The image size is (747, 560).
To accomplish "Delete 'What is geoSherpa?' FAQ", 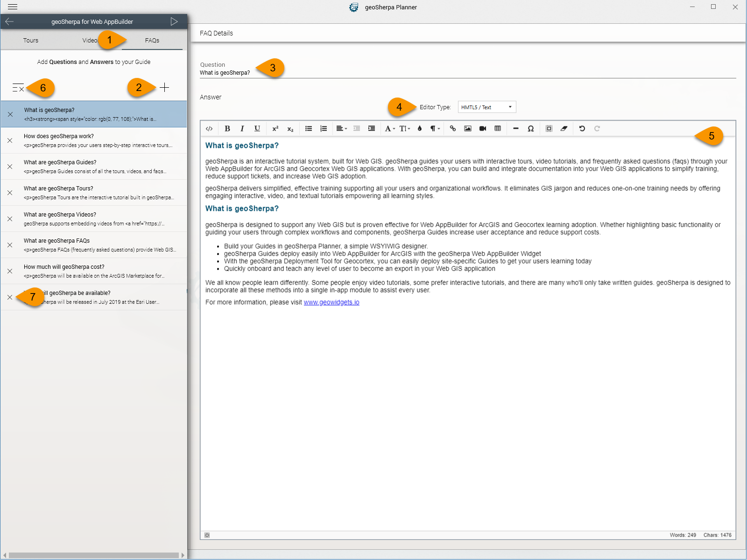I will pos(10,114).
